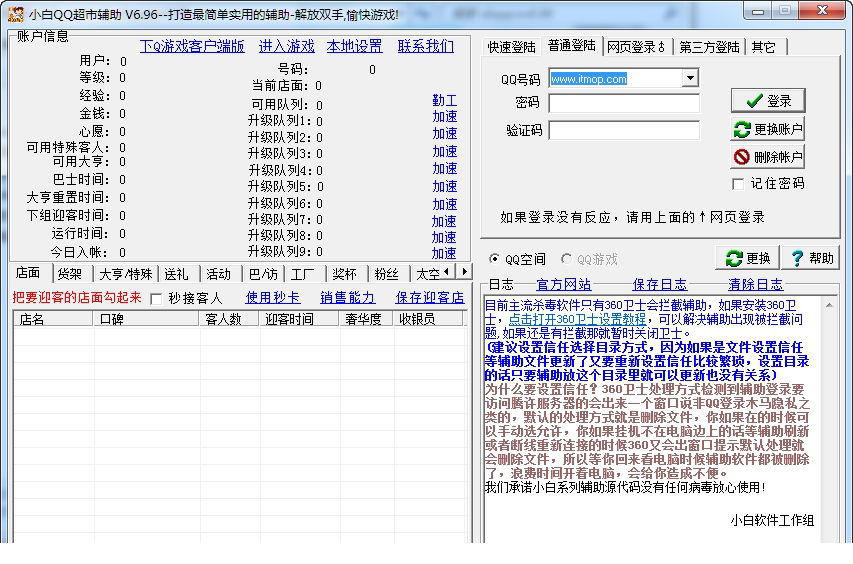Viewport: 853px width, 564px height.
Task: Click the app icon in title bar
Action: (x=16, y=14)
